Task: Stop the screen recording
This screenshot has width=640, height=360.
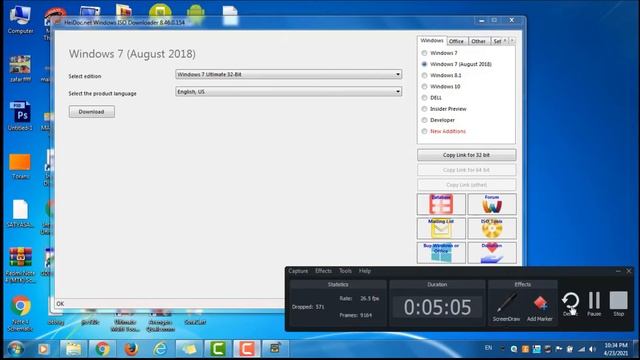Action: point(618,304)
